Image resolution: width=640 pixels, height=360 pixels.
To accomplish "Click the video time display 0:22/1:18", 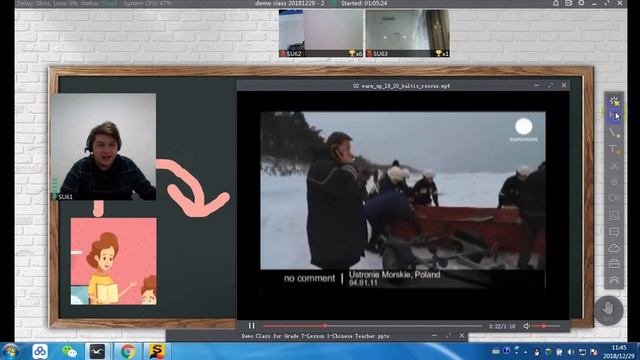I will point(502,326).
